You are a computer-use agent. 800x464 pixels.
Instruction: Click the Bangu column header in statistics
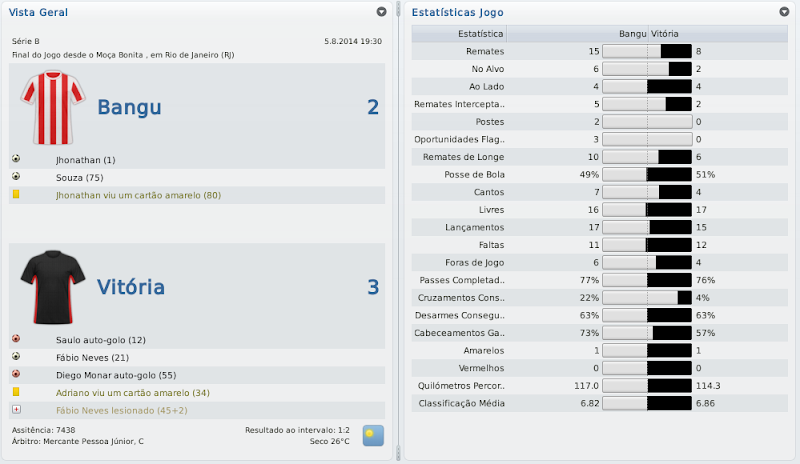(633, 34)
